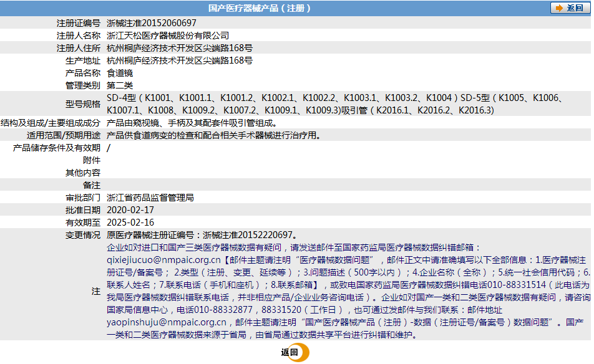This screenshot has height=364, width=594.
Task: Select the 审批部门 label
Action: (x=83, y=198)
